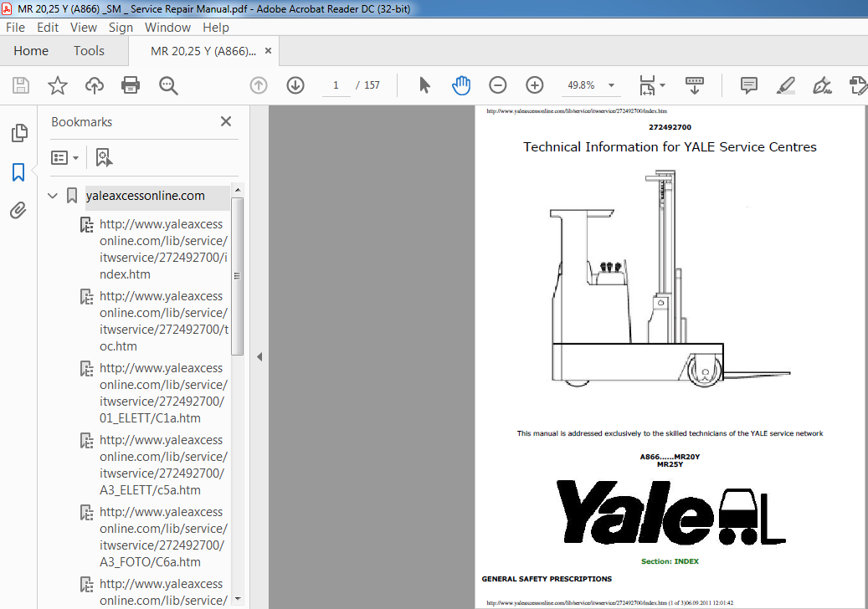The width and height of the screenshot is (868, 609).
Task: Open the Find text magnifier icon
Action: click(x=168, y=85)
